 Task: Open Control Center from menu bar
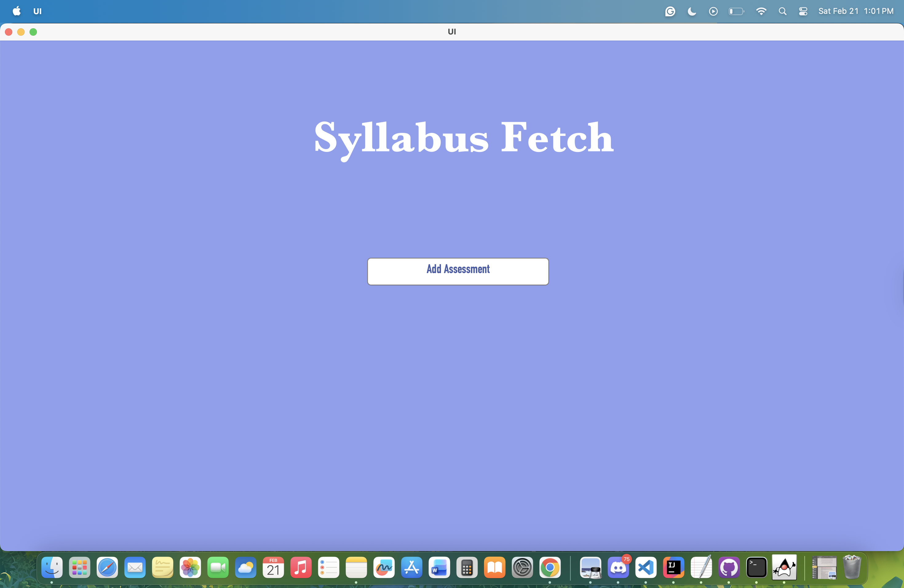tap(803, 11)
